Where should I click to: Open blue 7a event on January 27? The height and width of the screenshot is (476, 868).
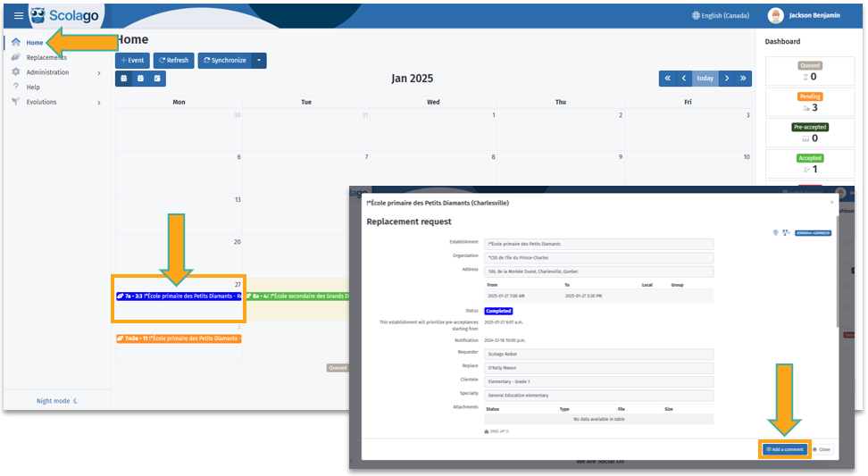pyautogui.click(x=179, y=296)
